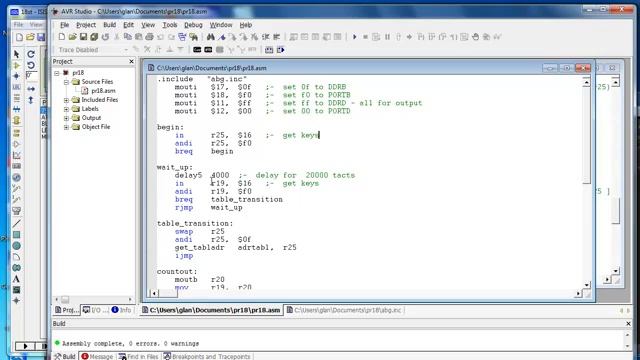The height and width of the screenshot is (360, 640).
Task: Switch to the pr18.asm editor tab
Action: (x=211, y=310)
